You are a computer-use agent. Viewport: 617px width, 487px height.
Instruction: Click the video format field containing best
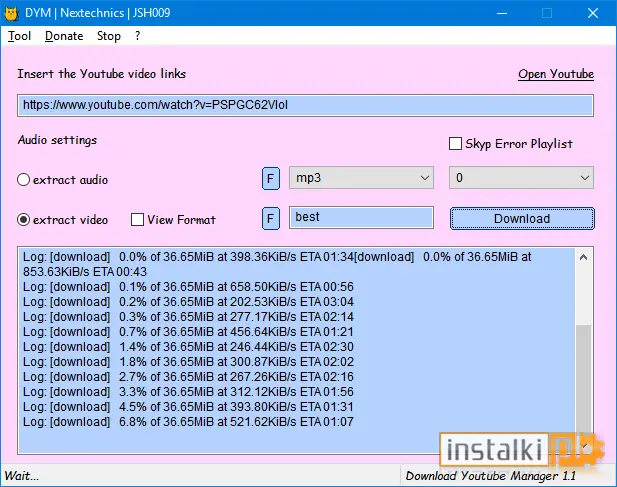click(x=361, y=217)
